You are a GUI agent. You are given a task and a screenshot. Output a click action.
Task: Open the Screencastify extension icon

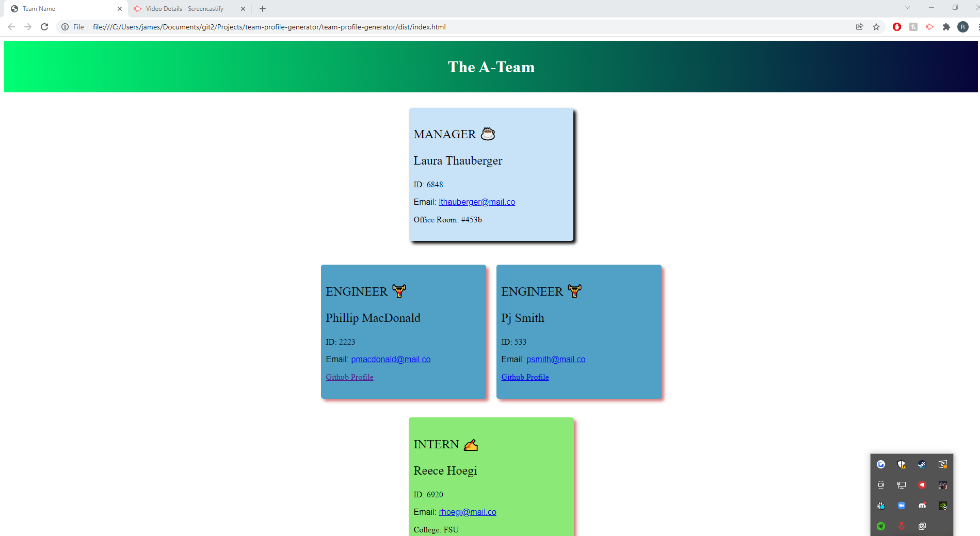(930, 27)
